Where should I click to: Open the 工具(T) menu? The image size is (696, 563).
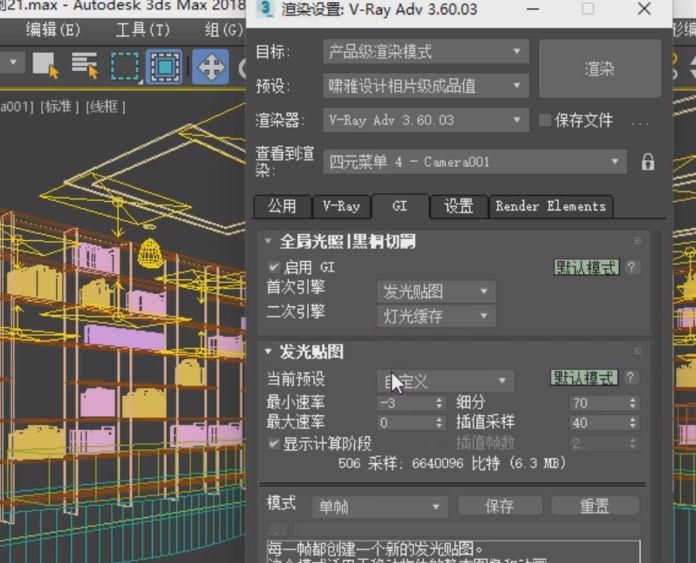(142, 30)
